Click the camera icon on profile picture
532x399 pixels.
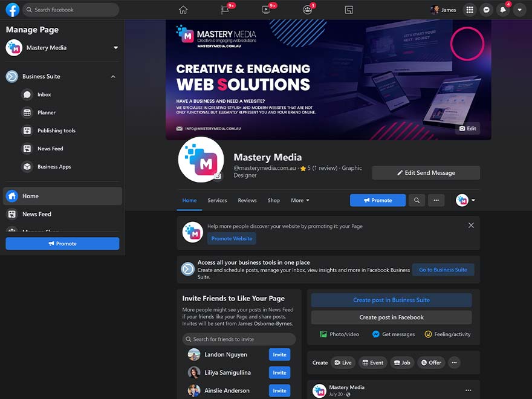coord(218,177)
